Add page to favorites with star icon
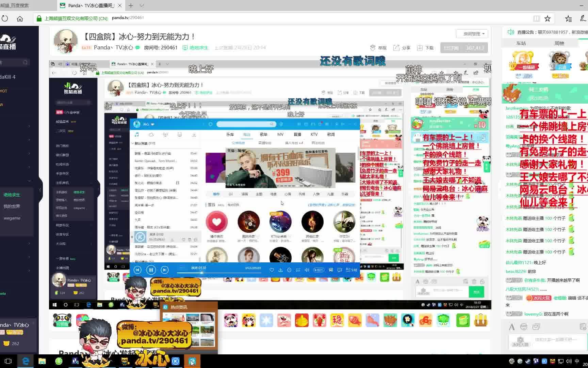 pyautogui.click(x=548, y=18)
